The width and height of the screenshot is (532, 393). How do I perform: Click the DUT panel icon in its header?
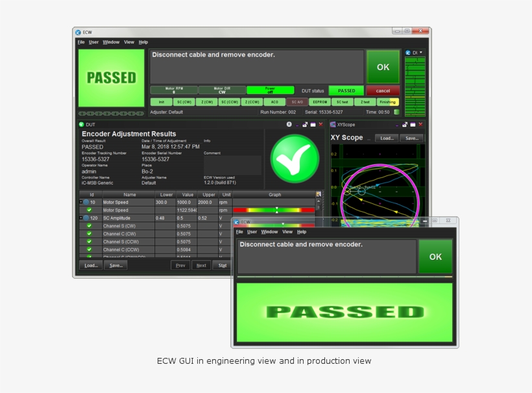point(82,123)
